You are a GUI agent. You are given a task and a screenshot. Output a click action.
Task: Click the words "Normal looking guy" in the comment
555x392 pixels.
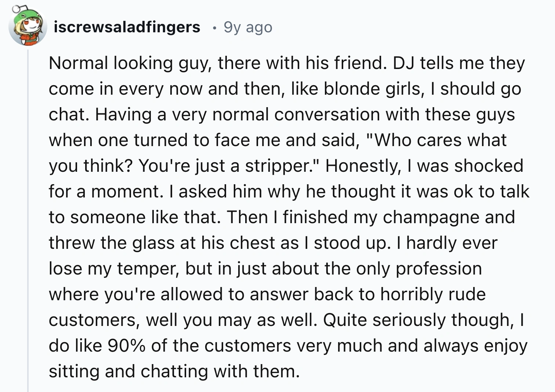point(130,63)
